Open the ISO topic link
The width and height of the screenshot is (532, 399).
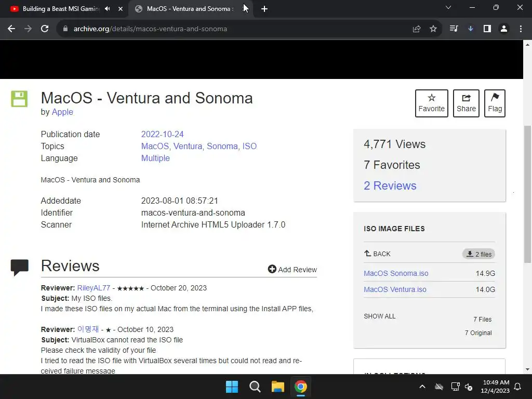pyautogui.click(x=249, y=146)
